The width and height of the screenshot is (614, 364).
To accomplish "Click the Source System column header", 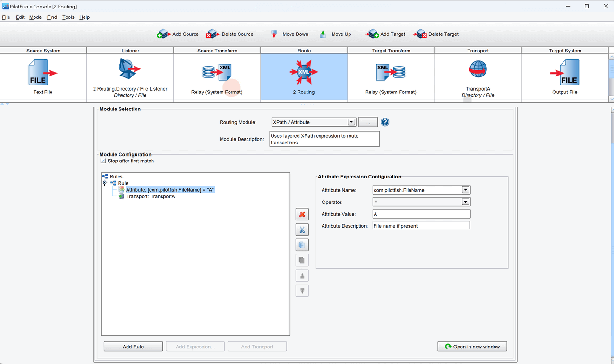I will [43, 51].
